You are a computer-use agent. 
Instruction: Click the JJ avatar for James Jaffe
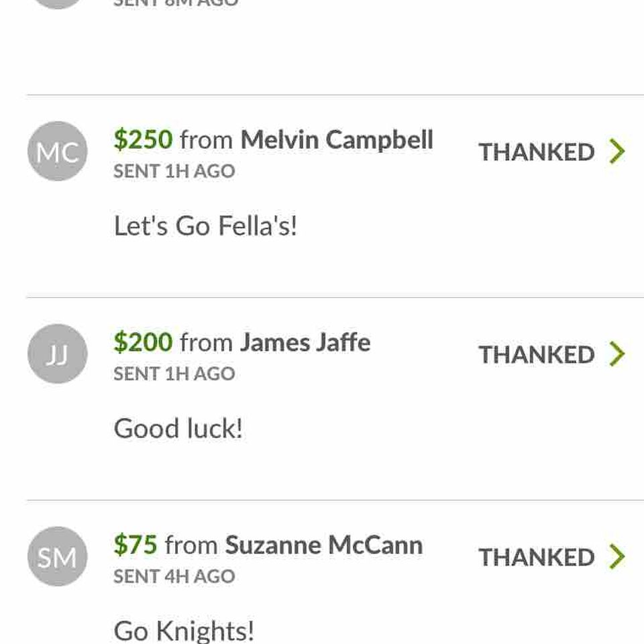click(58, 354)
